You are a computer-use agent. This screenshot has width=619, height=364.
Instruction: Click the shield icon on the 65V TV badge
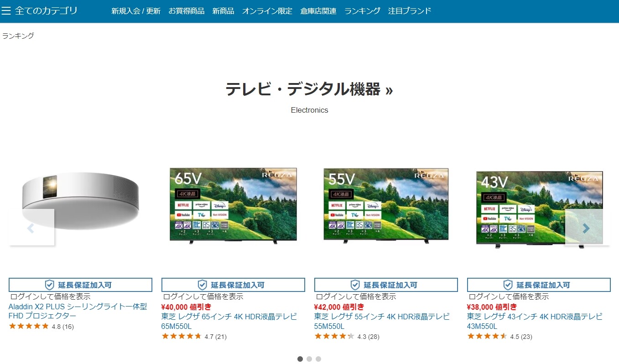202,284
